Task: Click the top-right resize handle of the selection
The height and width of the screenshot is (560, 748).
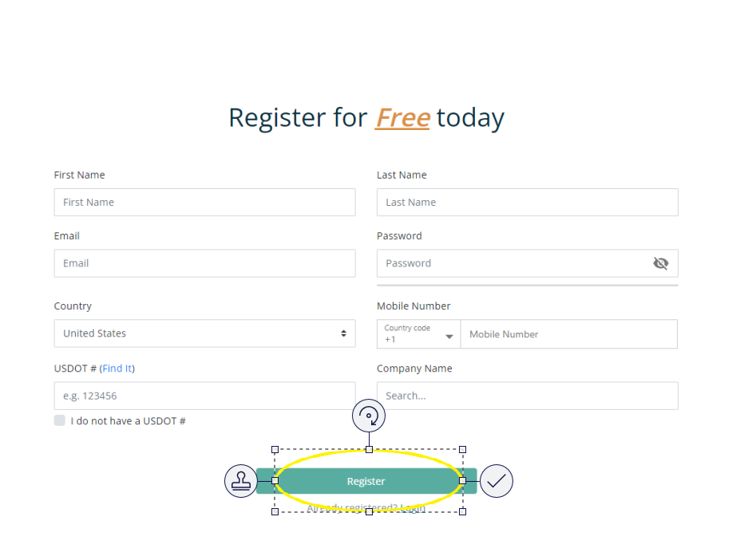Action: (462, 450)
